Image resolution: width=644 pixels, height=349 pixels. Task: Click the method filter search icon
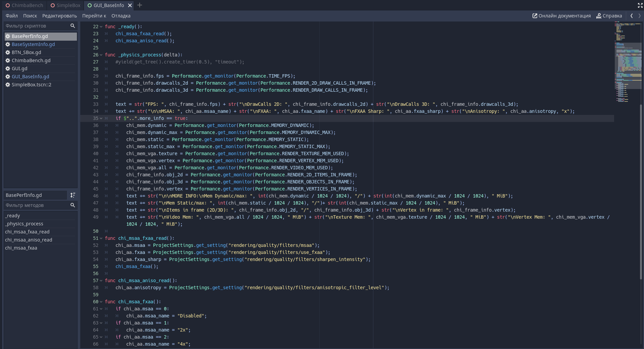pyautogui.click(x=73, y=205)
